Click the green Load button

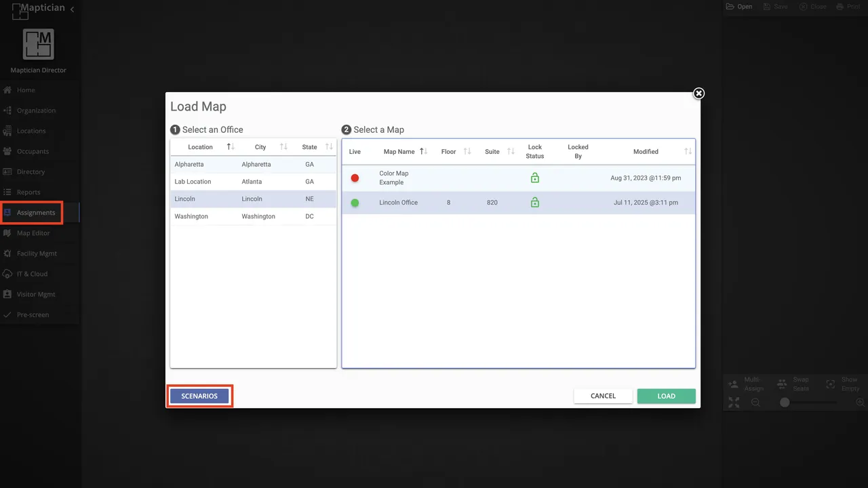pos(666,396)
